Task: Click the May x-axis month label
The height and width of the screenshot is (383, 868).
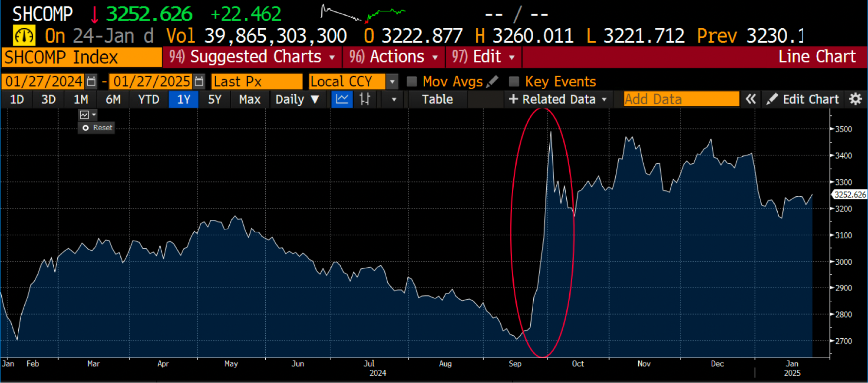Action: (x=231, y=363)
